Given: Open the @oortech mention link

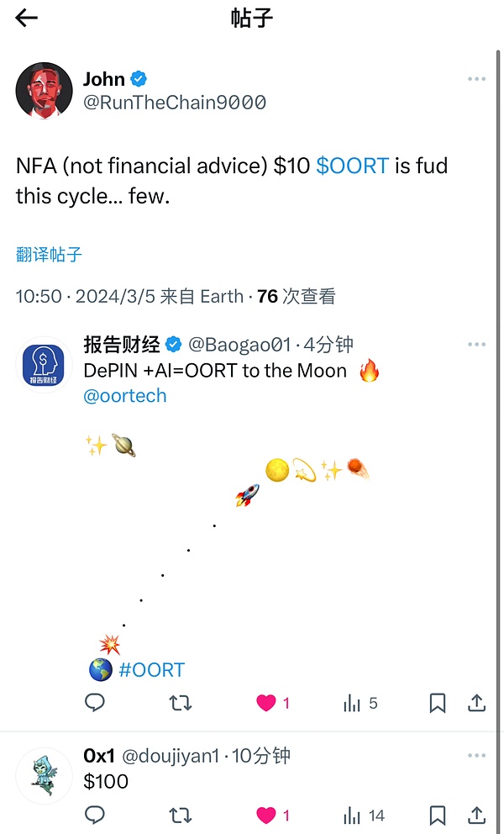Looking at the screenshot, I should pos(125,395).
